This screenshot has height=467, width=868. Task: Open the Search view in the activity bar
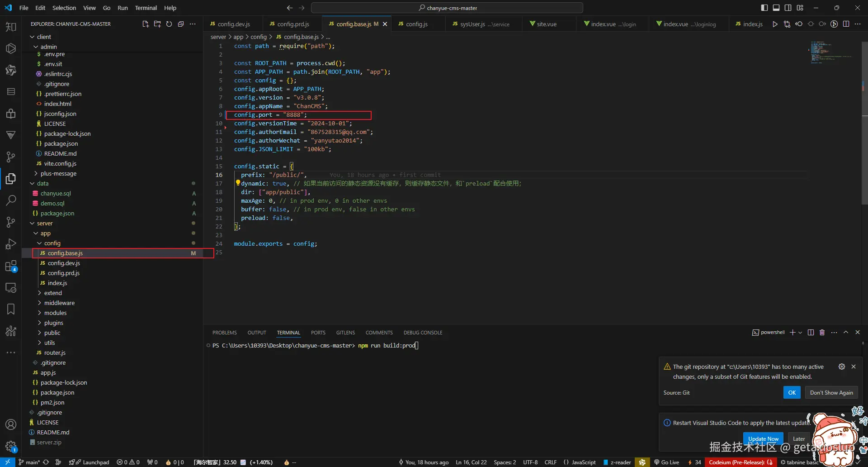(11, 200)
